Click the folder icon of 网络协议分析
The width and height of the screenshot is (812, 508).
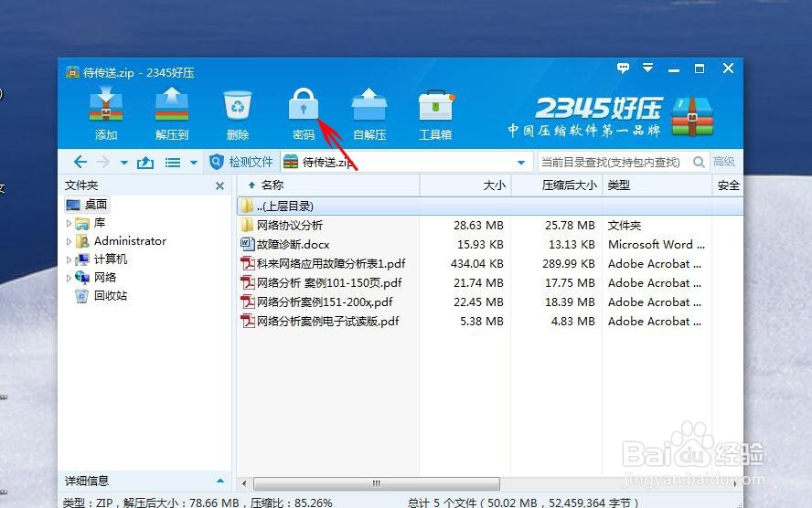tap(248, 225)
